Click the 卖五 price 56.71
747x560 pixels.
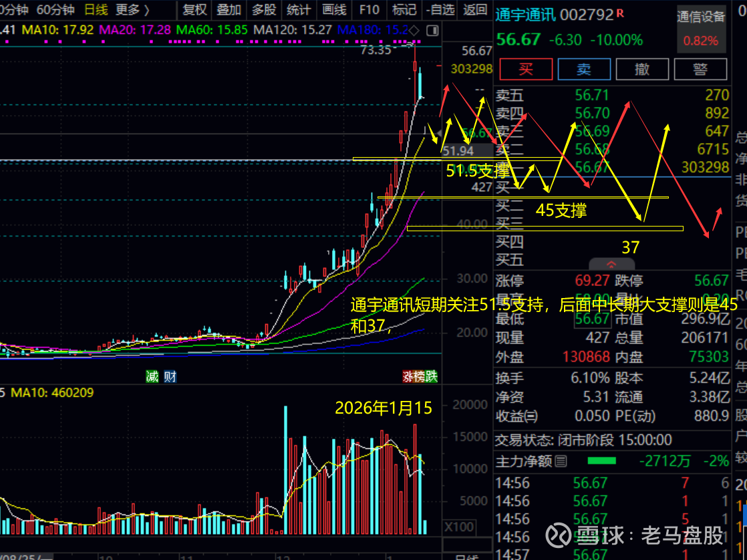click(592, 95)
